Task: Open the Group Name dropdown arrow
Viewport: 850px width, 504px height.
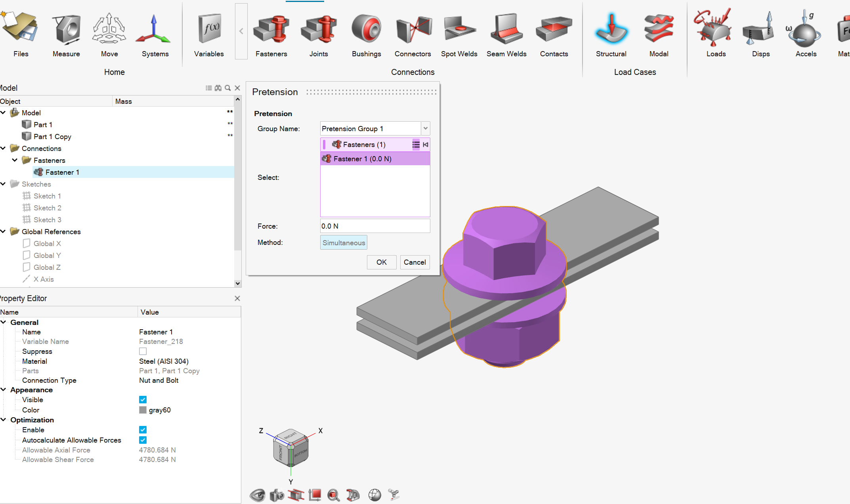Action: point(425,128)
